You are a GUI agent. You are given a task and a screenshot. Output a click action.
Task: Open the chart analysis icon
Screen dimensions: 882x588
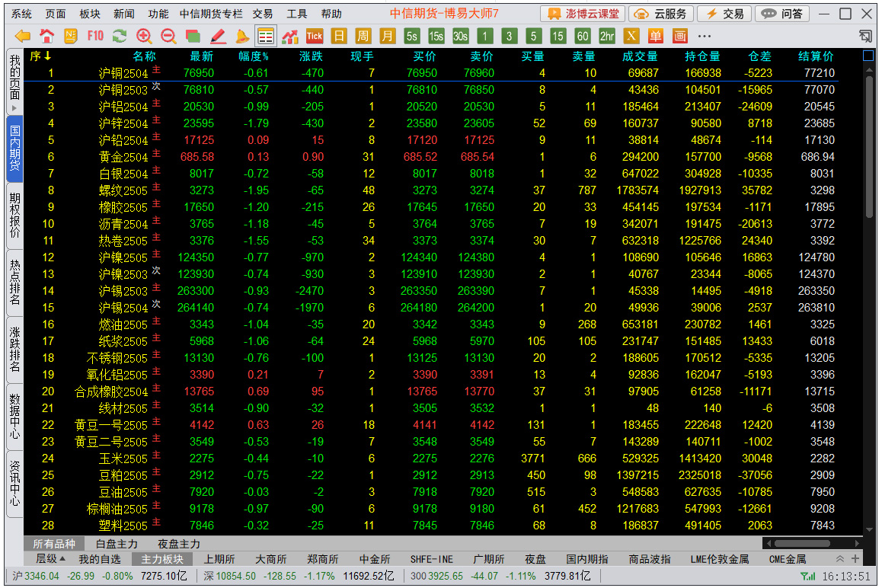click(x=290, y=37)
